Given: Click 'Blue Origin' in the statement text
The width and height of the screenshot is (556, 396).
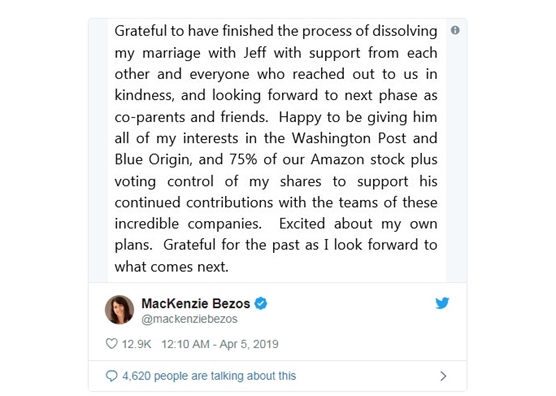Looking at the screenshot, I should click(153, 160).
